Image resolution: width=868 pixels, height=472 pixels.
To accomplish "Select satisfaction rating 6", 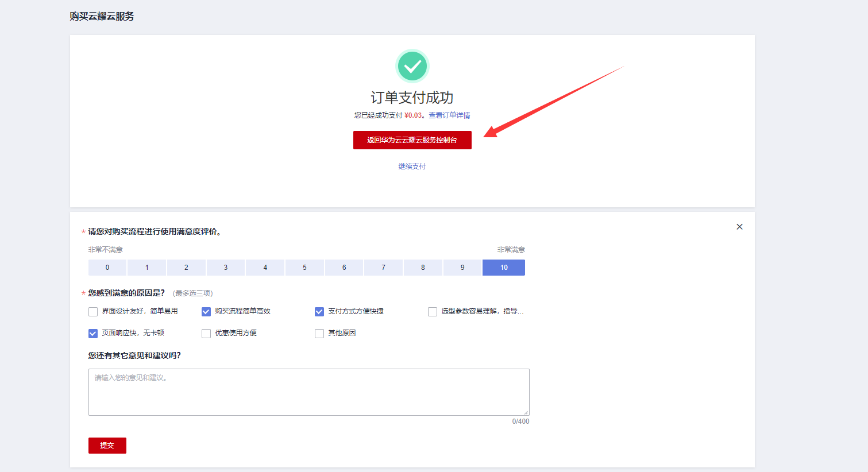I will (x=344, y=268).
